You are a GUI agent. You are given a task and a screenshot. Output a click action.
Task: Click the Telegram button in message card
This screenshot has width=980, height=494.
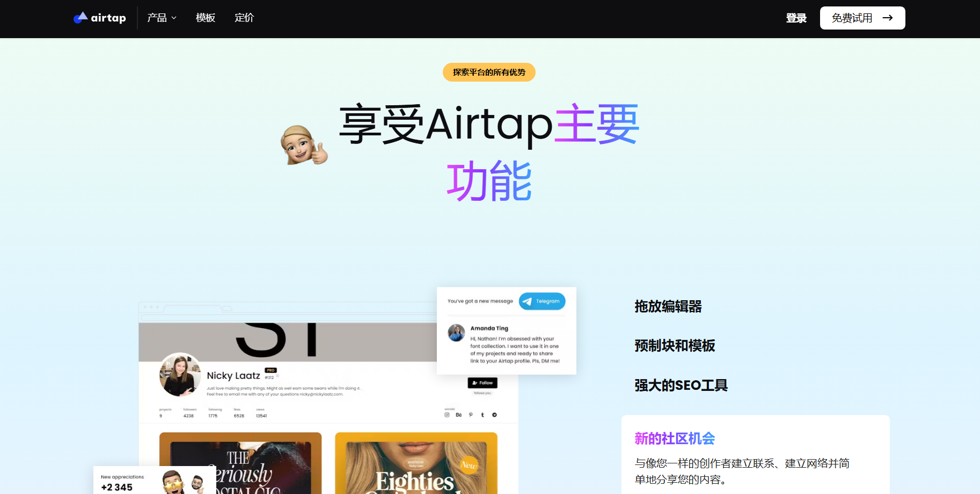click(542, 301)
